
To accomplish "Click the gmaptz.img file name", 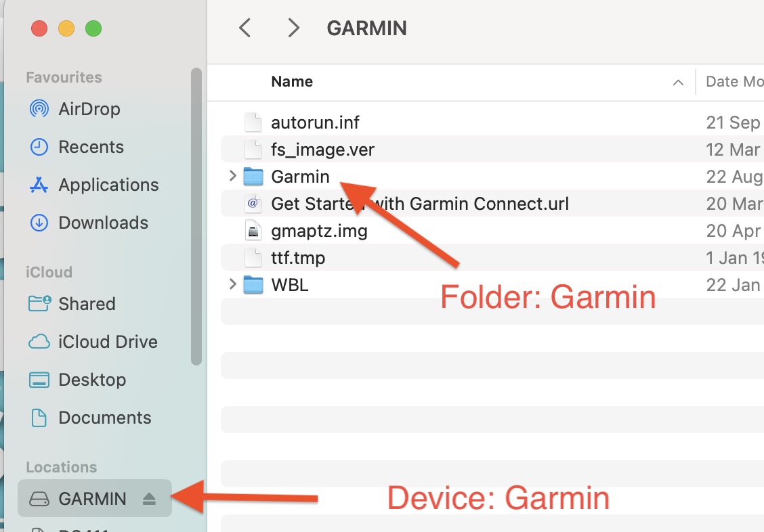I will click(x=319, y=231).
